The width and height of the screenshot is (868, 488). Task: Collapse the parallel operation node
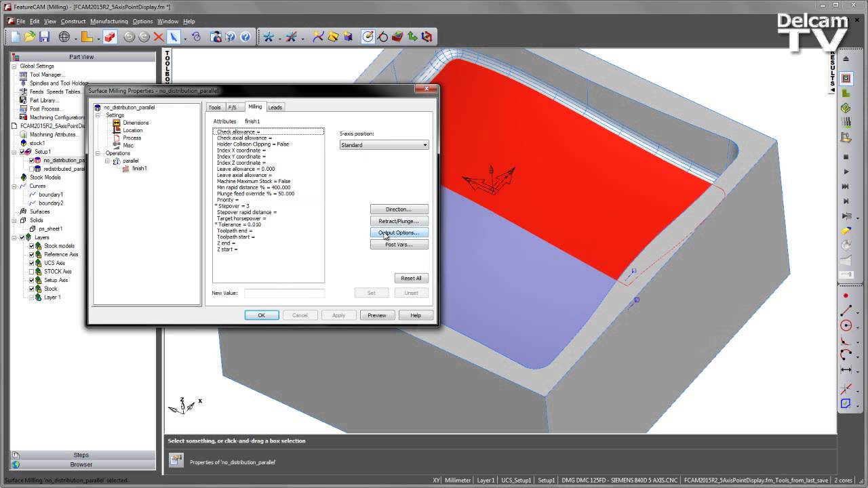click(x=107, y=161)
